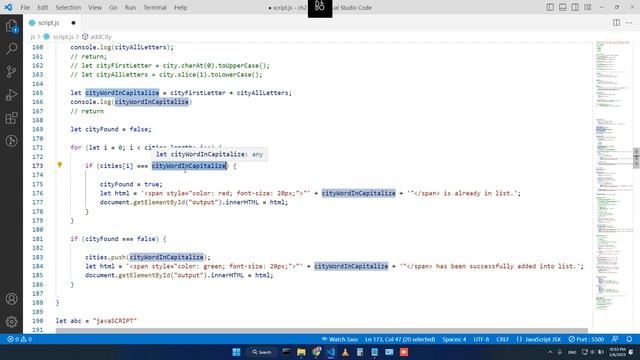Open the Accounts menu icon
Image resolution: width=640 pixels, height=360 pixels.
click(11, 299)
